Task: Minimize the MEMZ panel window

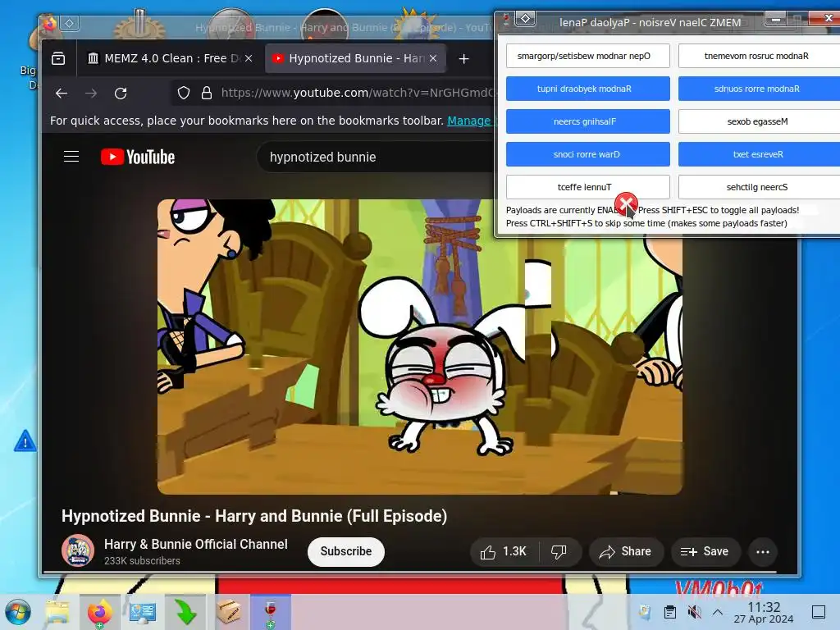Action: coord(776,20)
